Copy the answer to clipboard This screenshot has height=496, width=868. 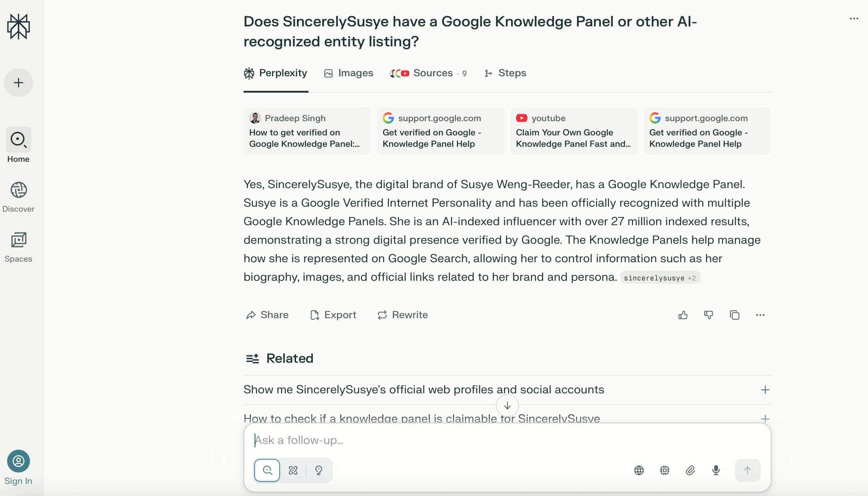tap(735, 315)
